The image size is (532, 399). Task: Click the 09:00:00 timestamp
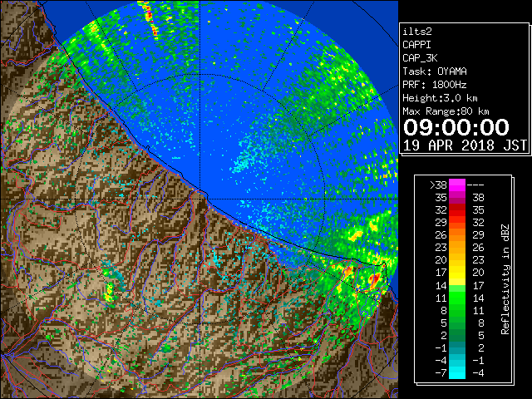tap(456, 127)
